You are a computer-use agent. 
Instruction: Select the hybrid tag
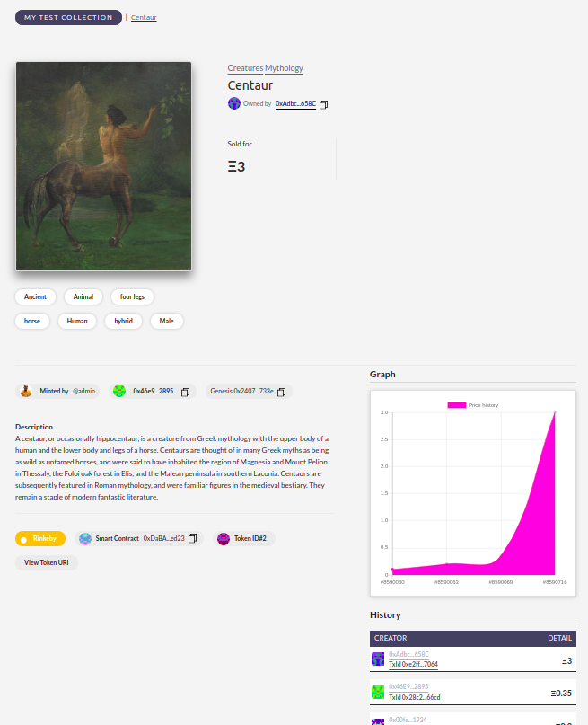(123, 321)
